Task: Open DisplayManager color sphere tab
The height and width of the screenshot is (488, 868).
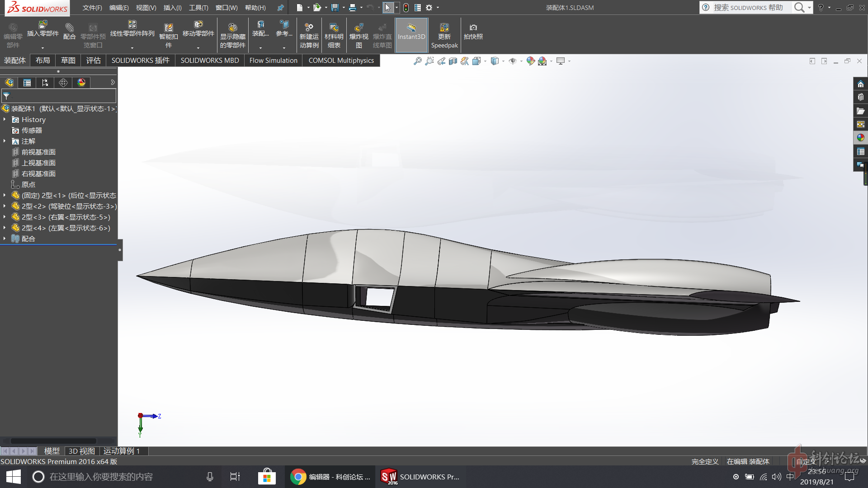Action: (81, 82)
